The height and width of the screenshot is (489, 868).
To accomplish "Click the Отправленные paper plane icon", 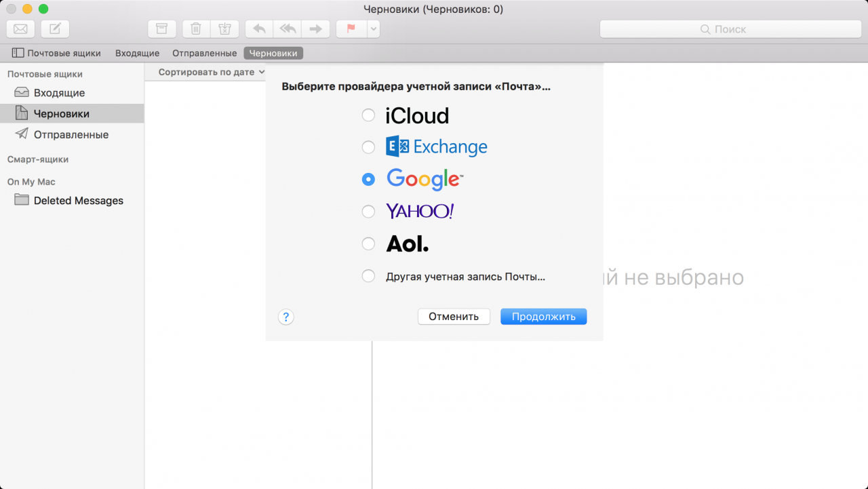I will click(22, 134).
